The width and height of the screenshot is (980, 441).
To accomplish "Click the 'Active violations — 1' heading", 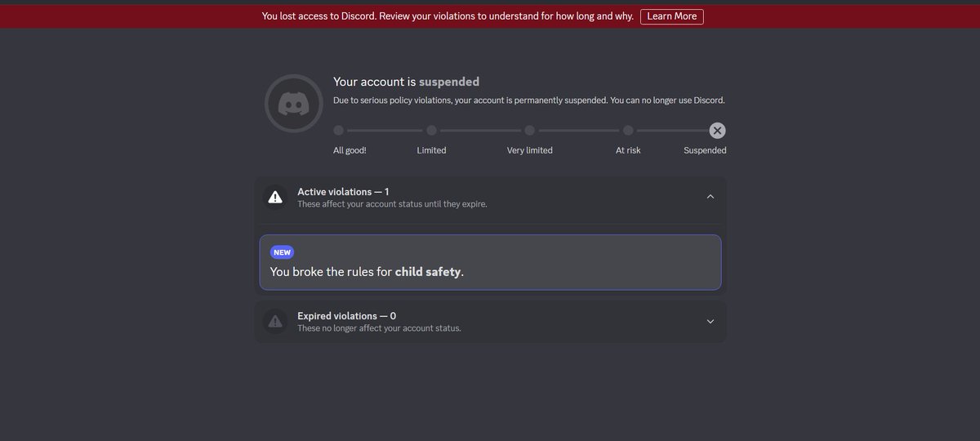I will [x=343, y=192].
